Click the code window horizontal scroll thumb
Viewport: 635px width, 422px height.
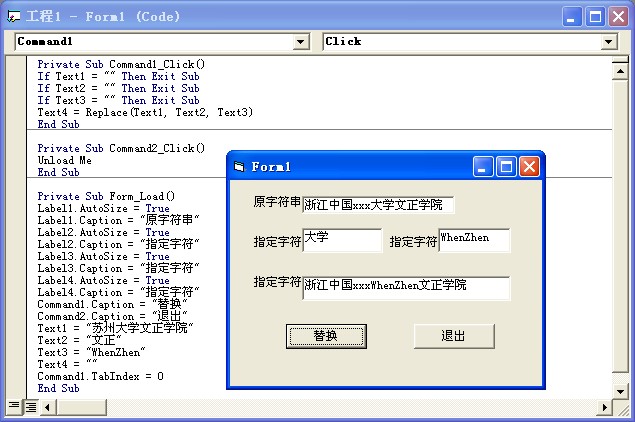81,407
